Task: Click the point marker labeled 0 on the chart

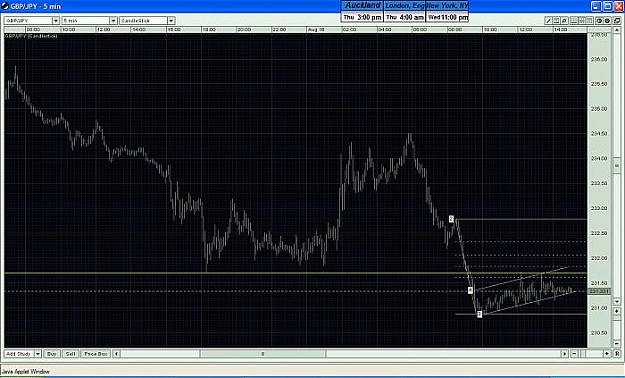Action: (470, 290)
